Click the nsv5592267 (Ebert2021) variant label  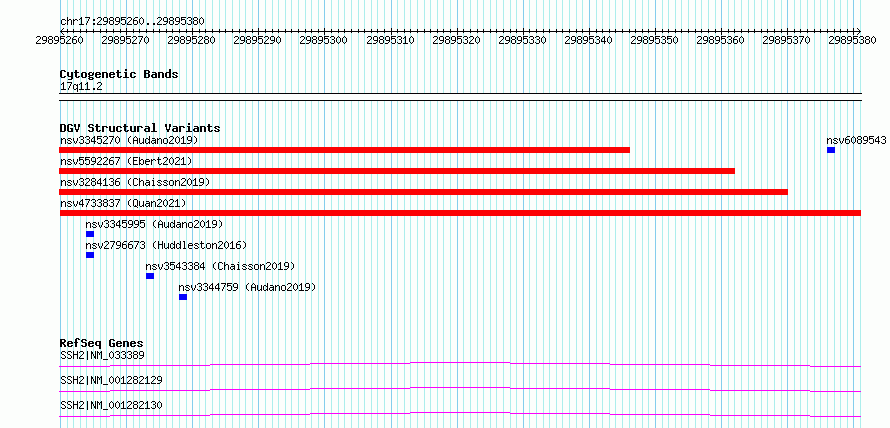click(x=126, y=161)
